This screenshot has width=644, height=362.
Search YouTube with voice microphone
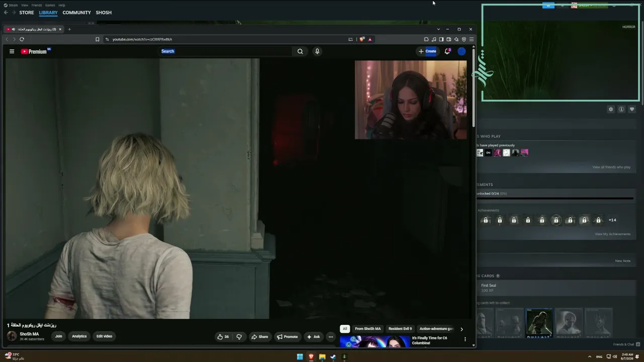317,51
